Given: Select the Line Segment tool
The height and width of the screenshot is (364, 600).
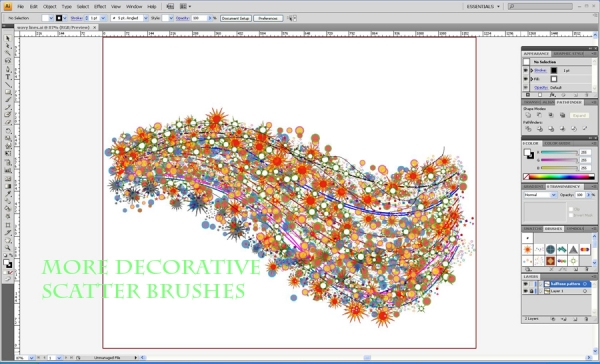Looking at the screenshot, I should [8, 85].
